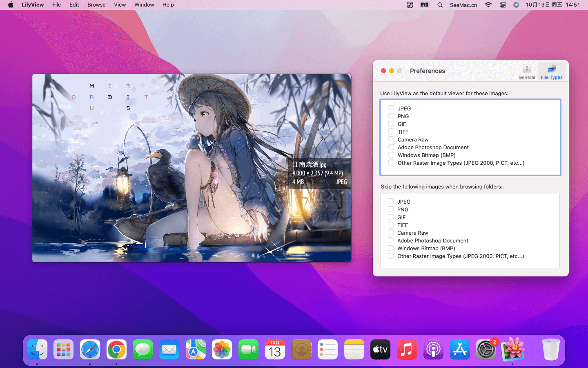The height and width of the screenshot is (368, 588).
Task: Open the LilyView application menu
Action: [33, 5]
